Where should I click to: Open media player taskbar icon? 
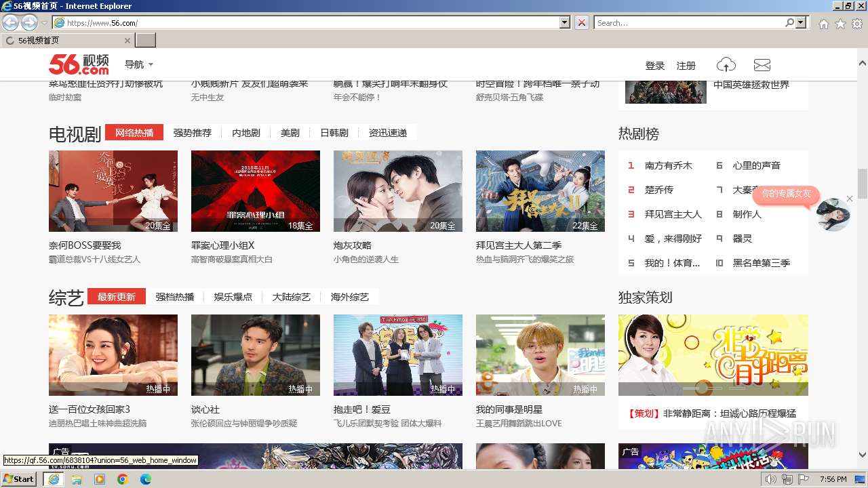[x=100, y=479]
